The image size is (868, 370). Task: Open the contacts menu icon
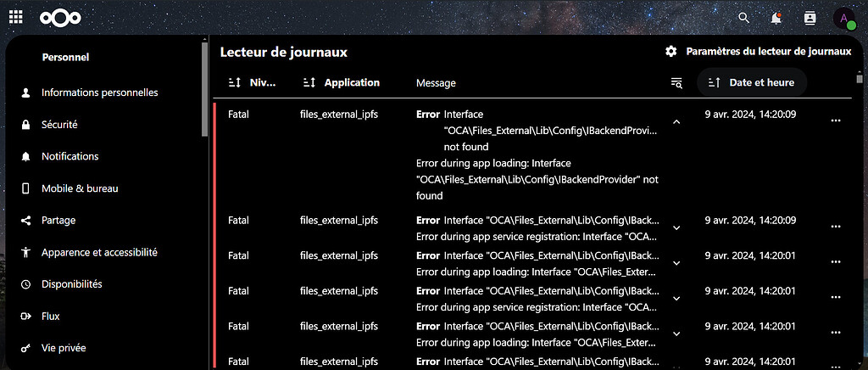tap(810, 18)
